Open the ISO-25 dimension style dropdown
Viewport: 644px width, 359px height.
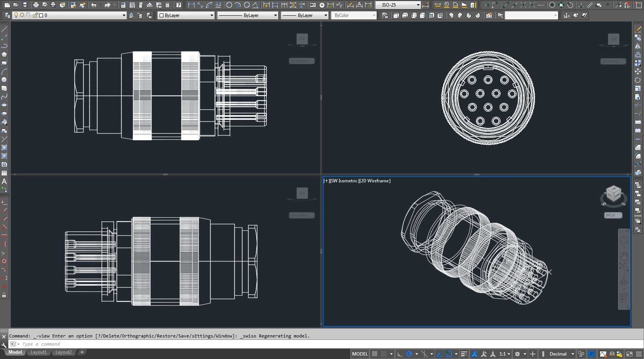tap(398, 5)
